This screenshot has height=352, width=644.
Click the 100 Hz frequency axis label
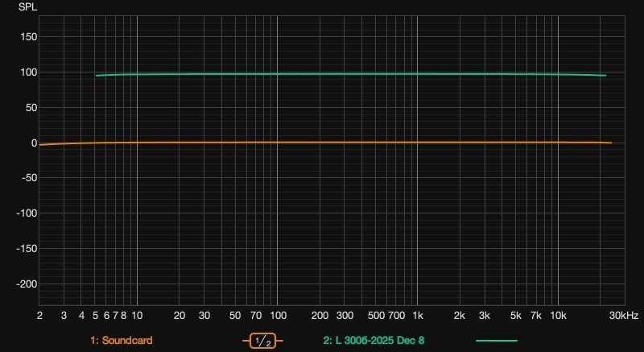(278, 316)
